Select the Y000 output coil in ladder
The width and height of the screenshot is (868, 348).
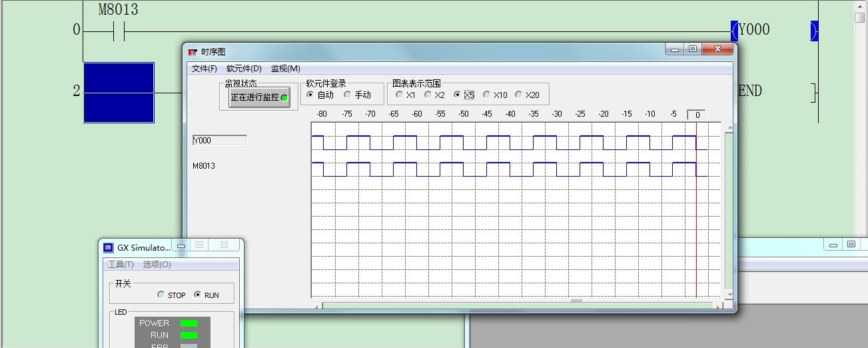[x=754, y=30]
